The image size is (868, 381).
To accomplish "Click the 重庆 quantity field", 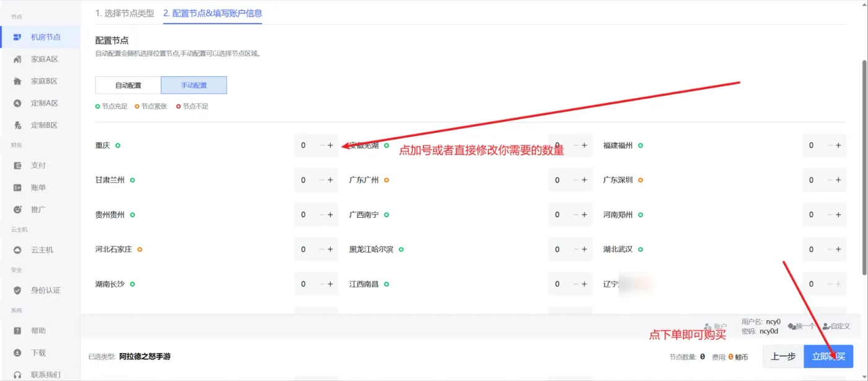I will (304, 145).
